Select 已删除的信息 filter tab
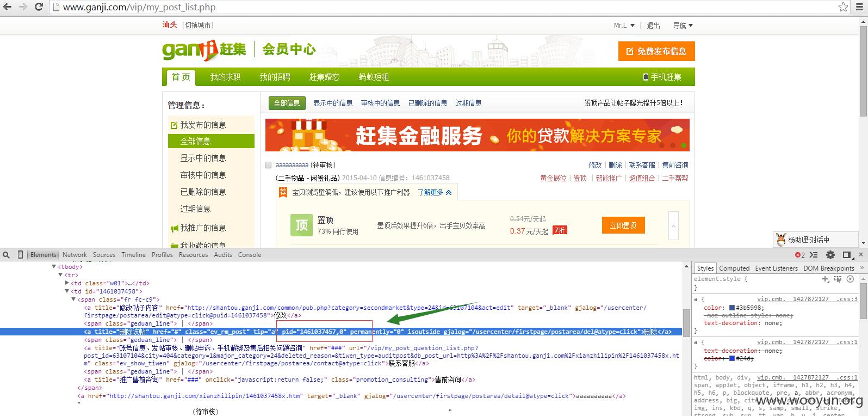The height and width of the screenshot is (416, 868). click(x=428, y=103)
